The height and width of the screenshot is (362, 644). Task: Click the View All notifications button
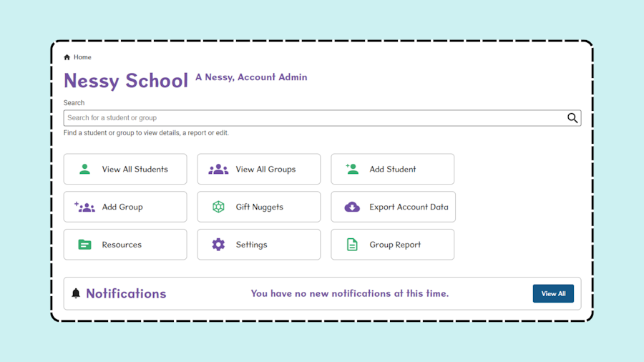point(553,293)
